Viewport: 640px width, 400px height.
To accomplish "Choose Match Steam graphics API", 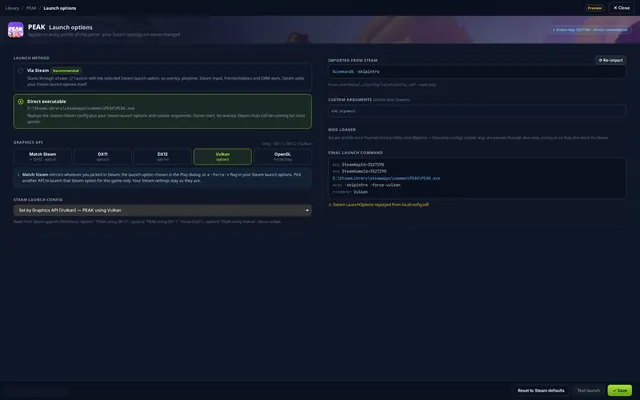I will tap(42, 156).
